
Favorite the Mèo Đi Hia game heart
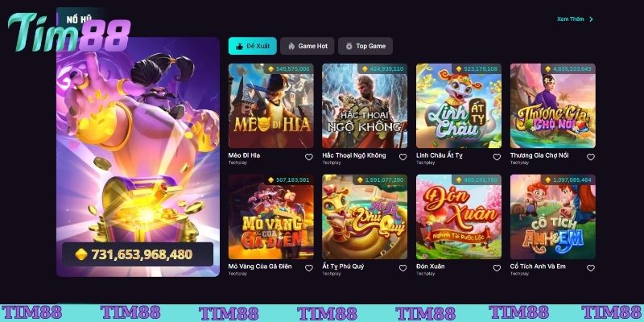[x=309, y=157]
